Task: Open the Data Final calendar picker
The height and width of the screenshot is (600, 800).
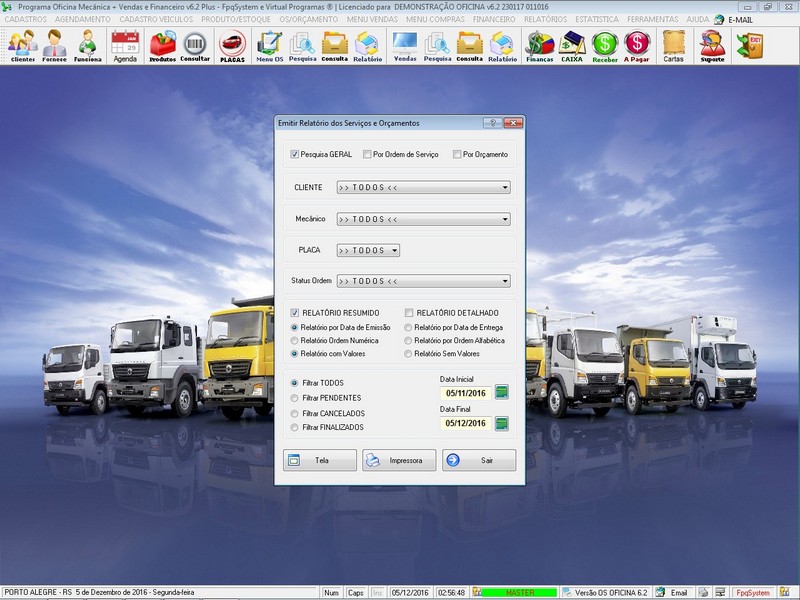Action: pyautogui.click(x=502, y=423)
